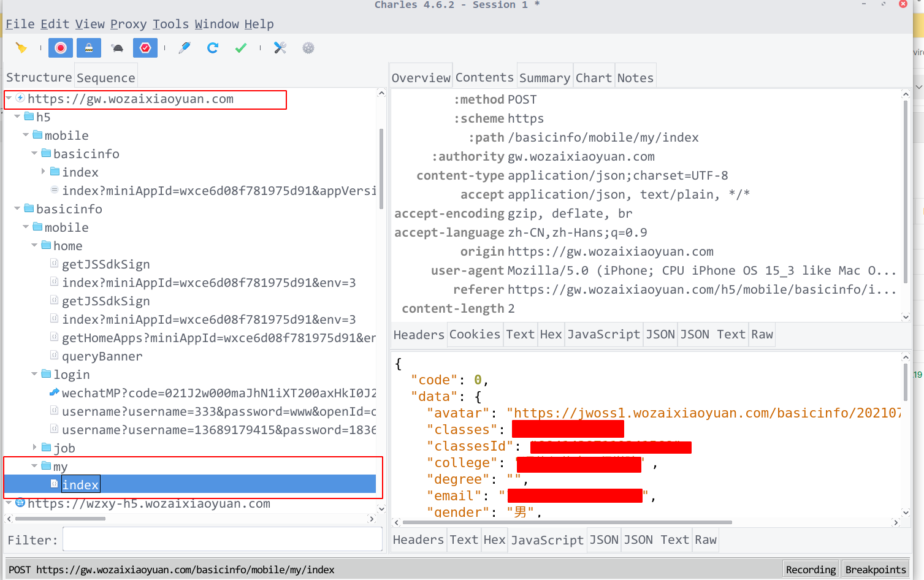
Task: Open the Proxy menu
Action: click(129, 24)
